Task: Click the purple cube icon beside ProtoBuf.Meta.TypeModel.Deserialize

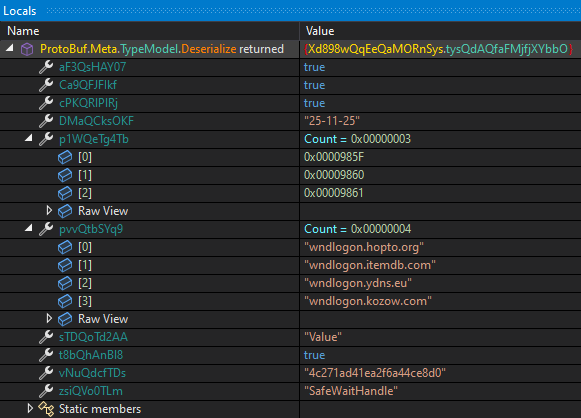Action: click(27, 49)
